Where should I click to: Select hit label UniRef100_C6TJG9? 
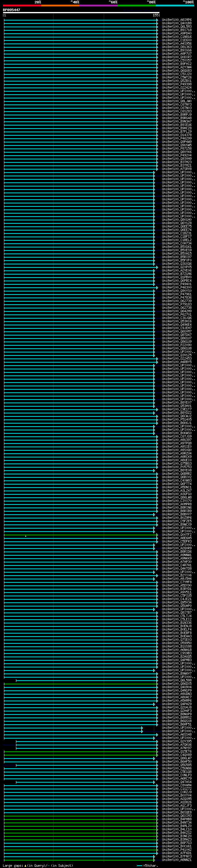[176, 436]
